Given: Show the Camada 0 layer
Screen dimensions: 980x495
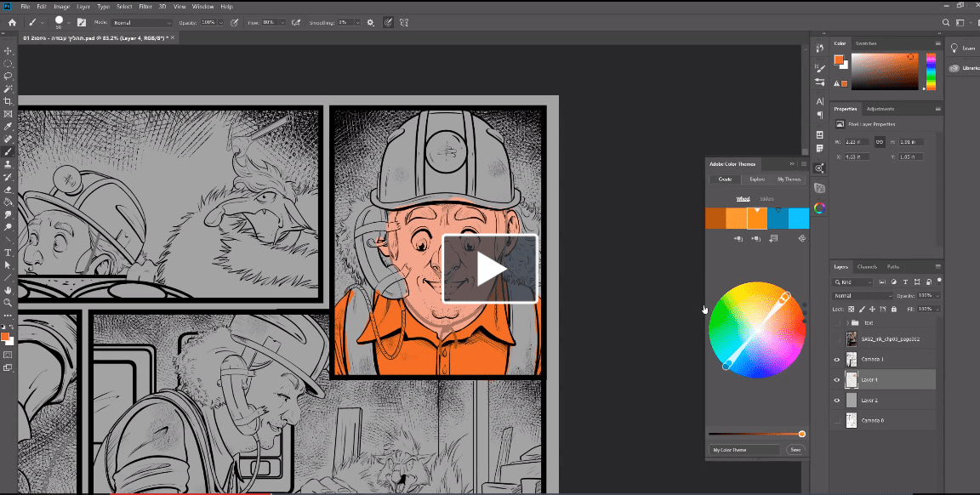Looking at the screenshot, I should [836, 421].
